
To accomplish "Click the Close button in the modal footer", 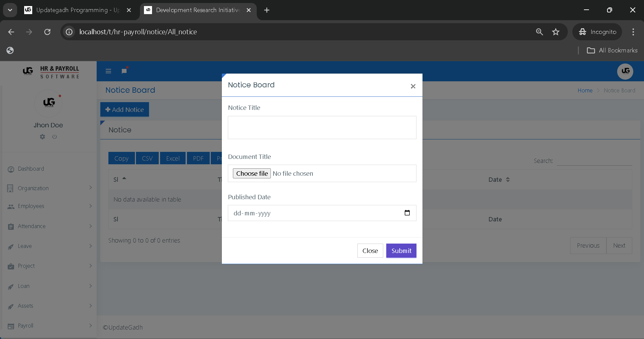I will click(x=370, y=251).
